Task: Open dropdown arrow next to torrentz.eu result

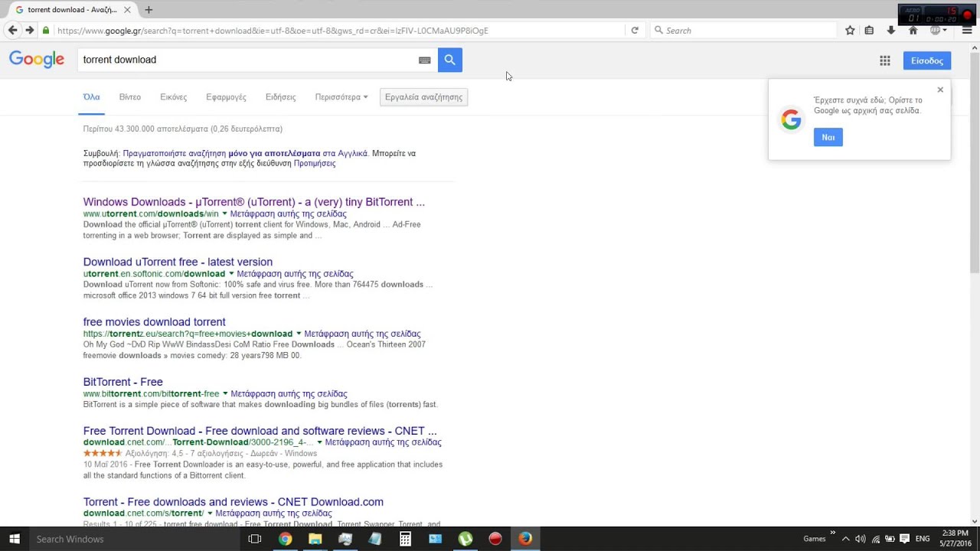Action: click(x=299, y=334)
